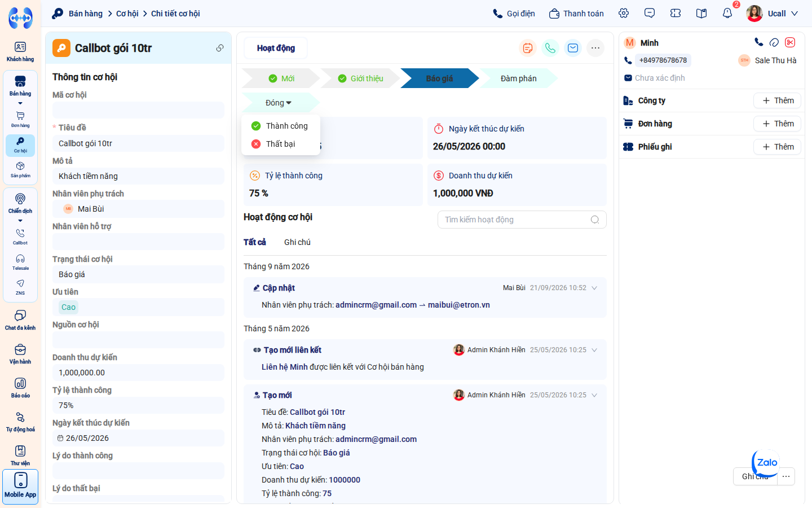This screenshot has width=812, height=508.
Task: Open the Mobile App sidebar button
Action: click(20, 486)
